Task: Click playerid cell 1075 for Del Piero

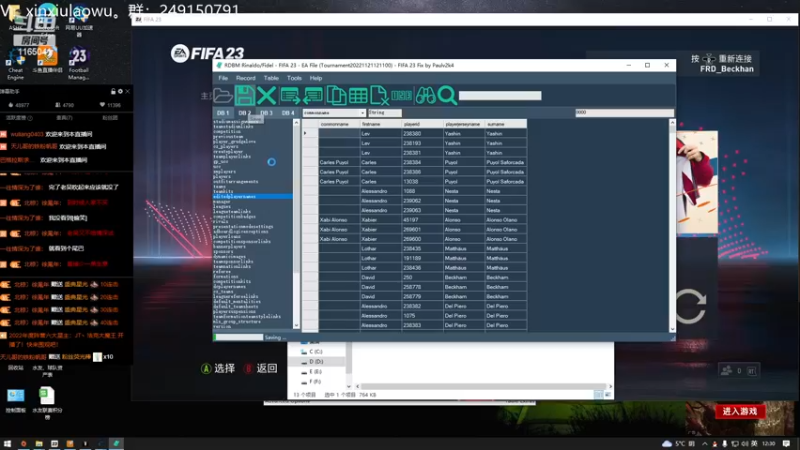Action: pyautogui.click(x=422, y=316)
